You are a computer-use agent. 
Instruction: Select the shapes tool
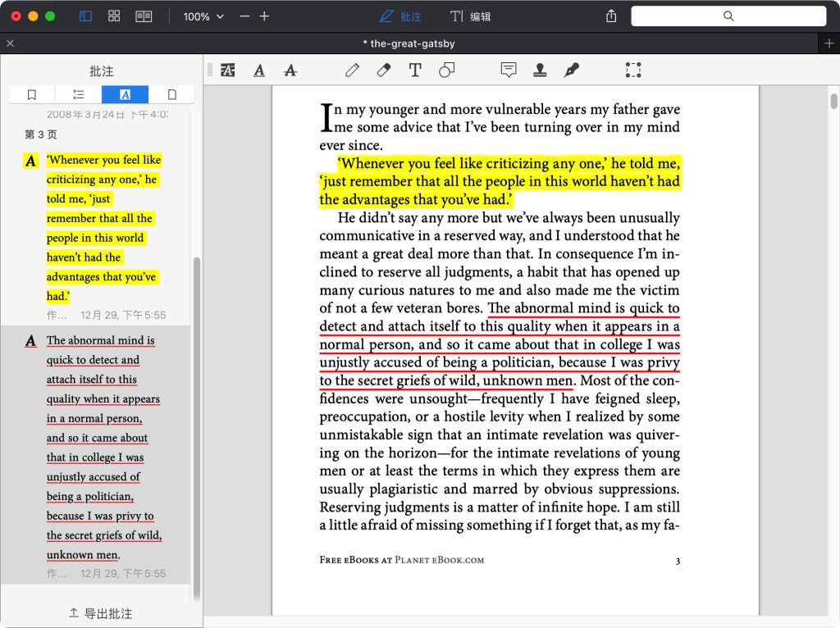point(446,71)
